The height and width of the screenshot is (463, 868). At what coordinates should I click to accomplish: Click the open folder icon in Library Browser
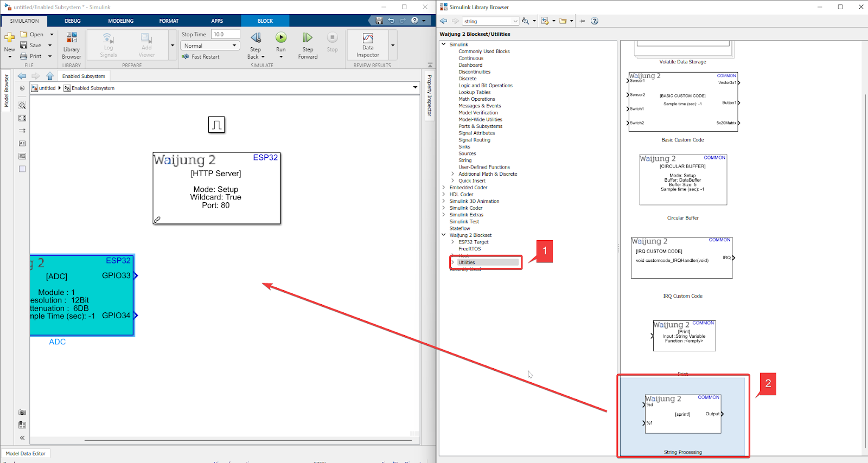[563, 21]
